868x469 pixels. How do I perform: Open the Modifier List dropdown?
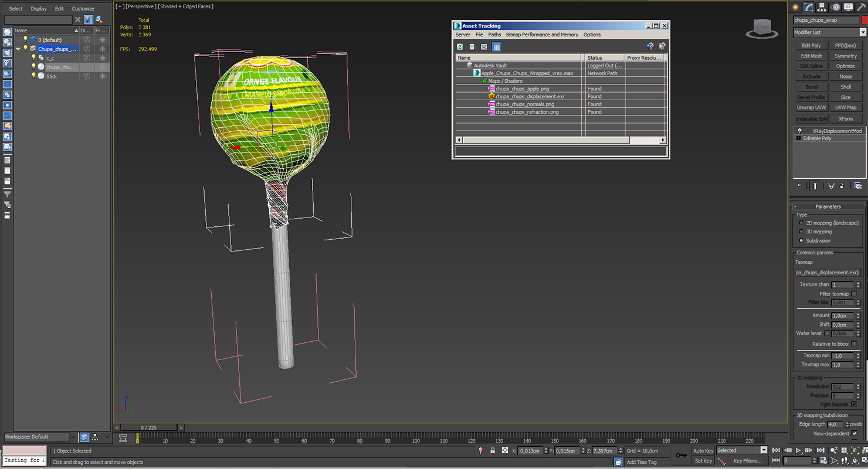(863, 32)
